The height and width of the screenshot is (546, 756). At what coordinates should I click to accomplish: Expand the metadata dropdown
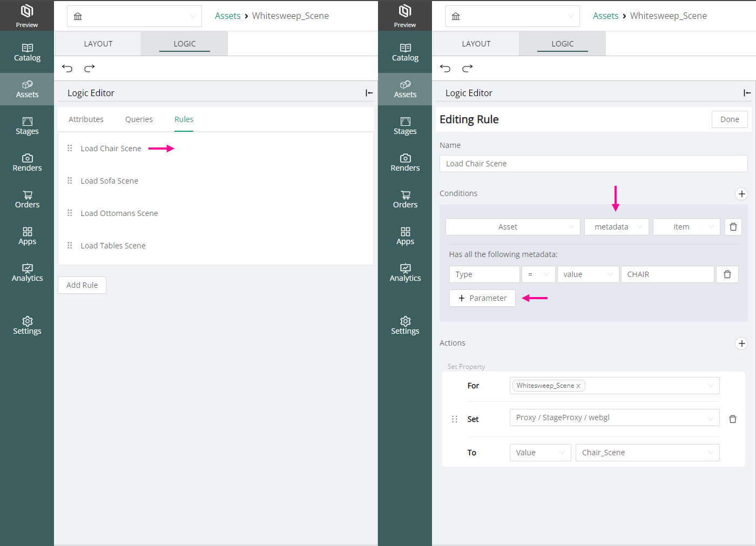(x=616, y=227)
